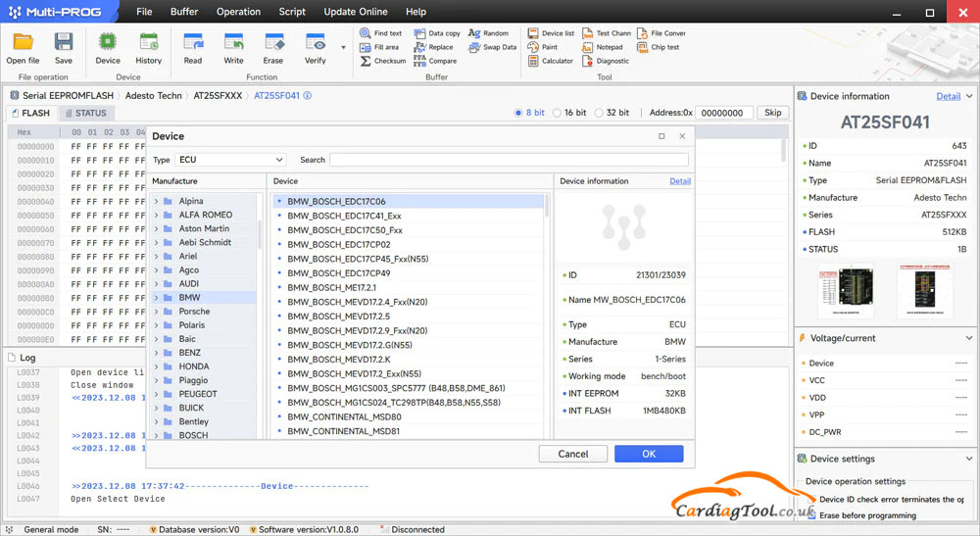Open the Find text tool
The image size is (980, 536).
pyautogui.click(x=380, y=33)
